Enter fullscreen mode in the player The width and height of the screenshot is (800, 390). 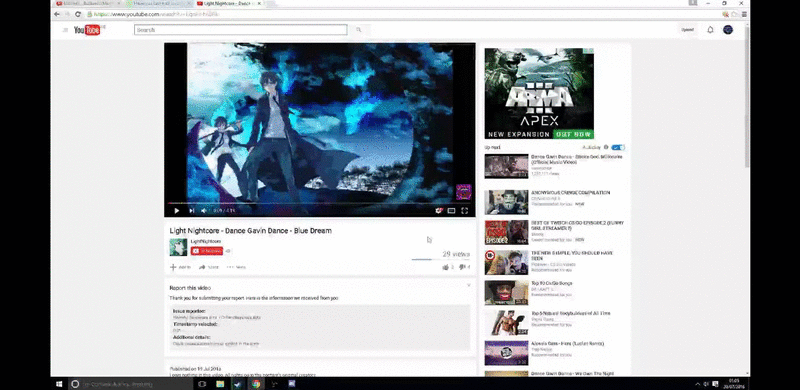point(464,210)
